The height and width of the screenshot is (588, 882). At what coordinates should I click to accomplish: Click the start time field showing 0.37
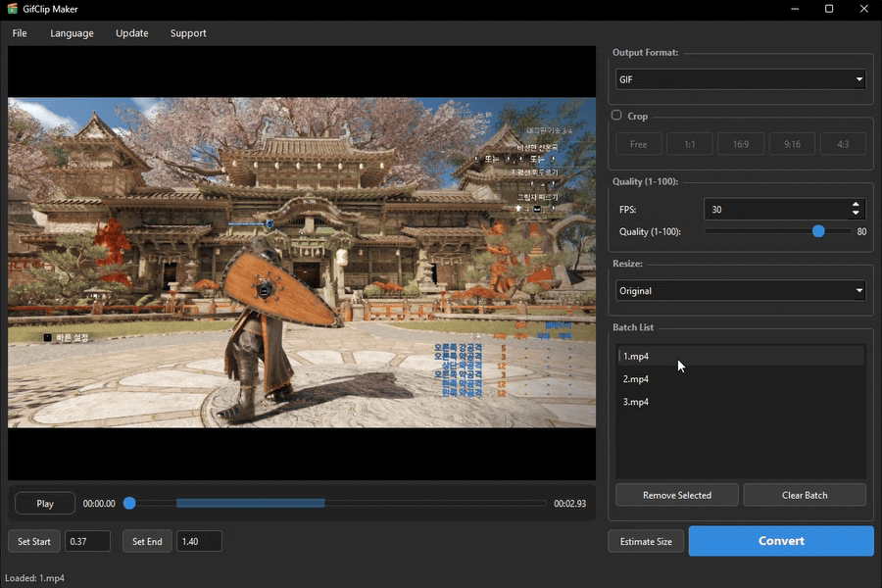click(88, 541)
